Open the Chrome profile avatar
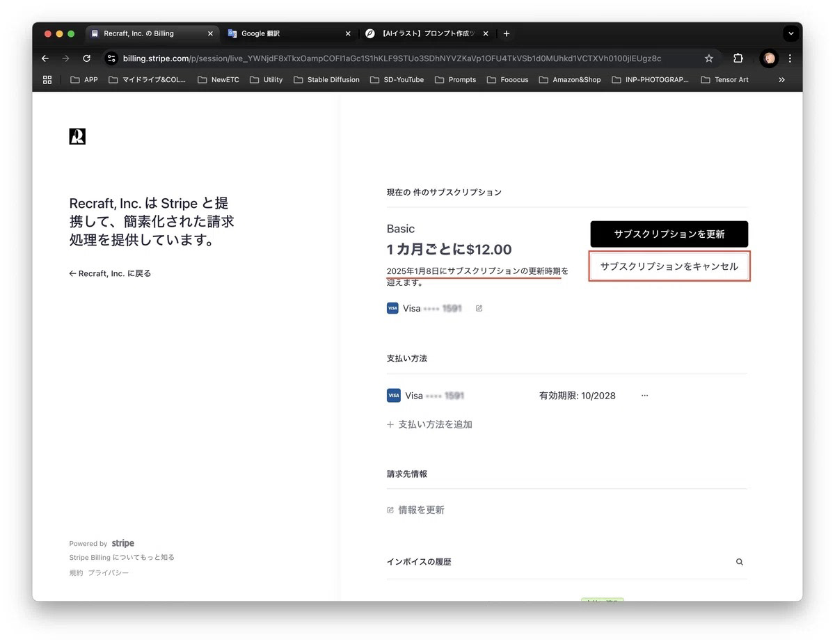Viewport: 835px width, 644px height. point(769,58)
